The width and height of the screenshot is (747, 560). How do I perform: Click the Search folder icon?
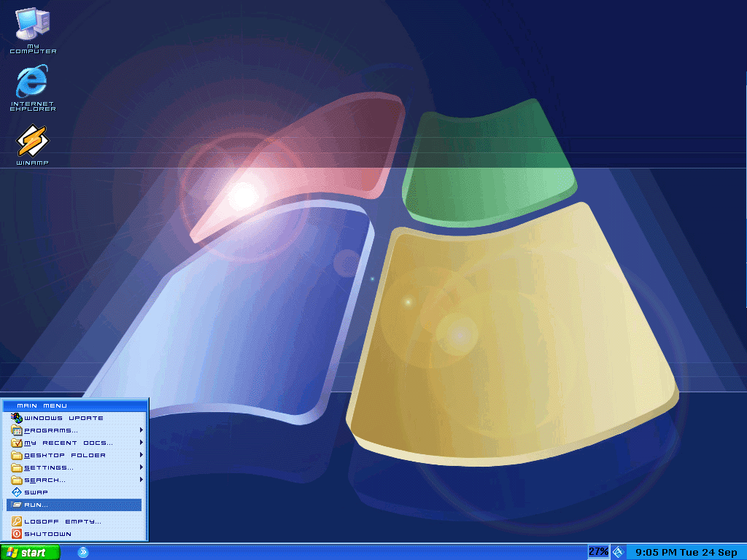[17, 480]
